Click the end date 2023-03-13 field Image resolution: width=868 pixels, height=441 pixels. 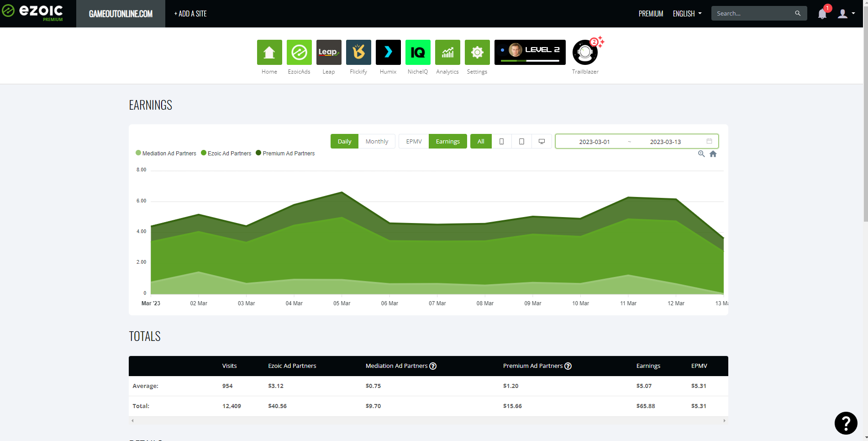point(665,142)
